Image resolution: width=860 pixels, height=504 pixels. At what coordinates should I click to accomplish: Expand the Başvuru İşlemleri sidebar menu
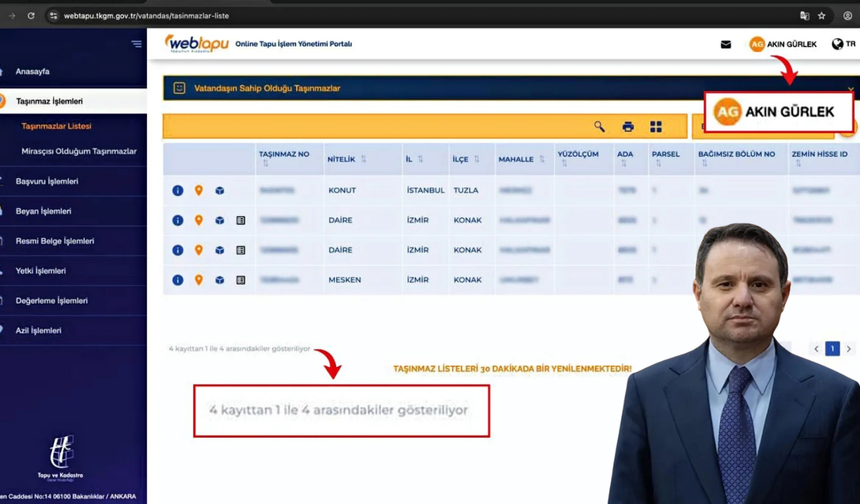(x=47, y=181)
